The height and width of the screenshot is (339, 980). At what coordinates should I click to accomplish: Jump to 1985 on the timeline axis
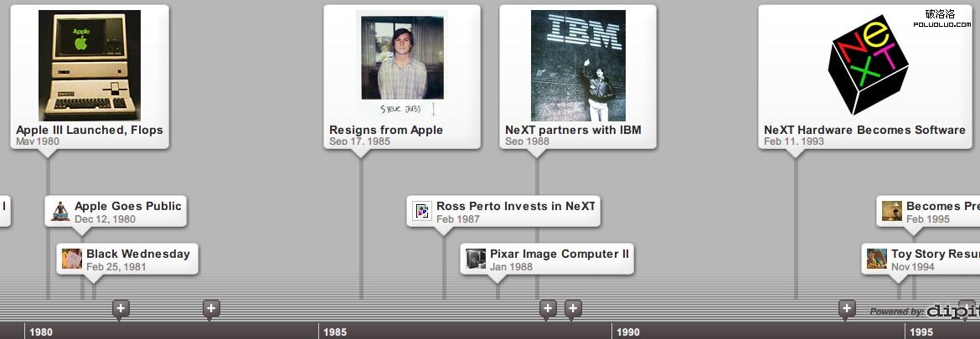pyautogui.click(x=334, y=332)
